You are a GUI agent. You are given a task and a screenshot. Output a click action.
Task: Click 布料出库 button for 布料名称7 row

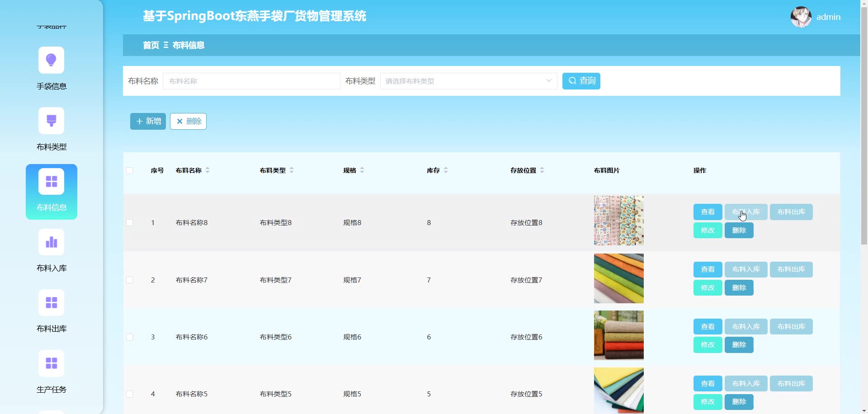(x=791, y=269)
